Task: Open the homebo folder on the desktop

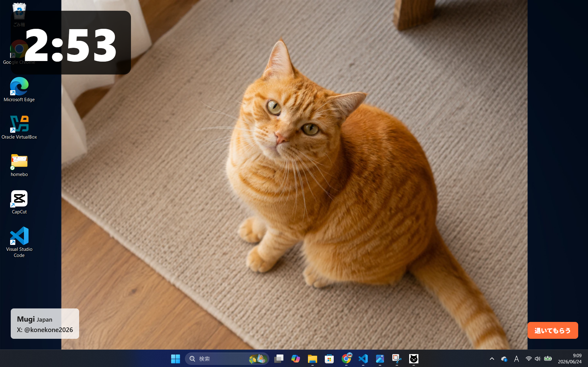Action: tap(19, 165)
